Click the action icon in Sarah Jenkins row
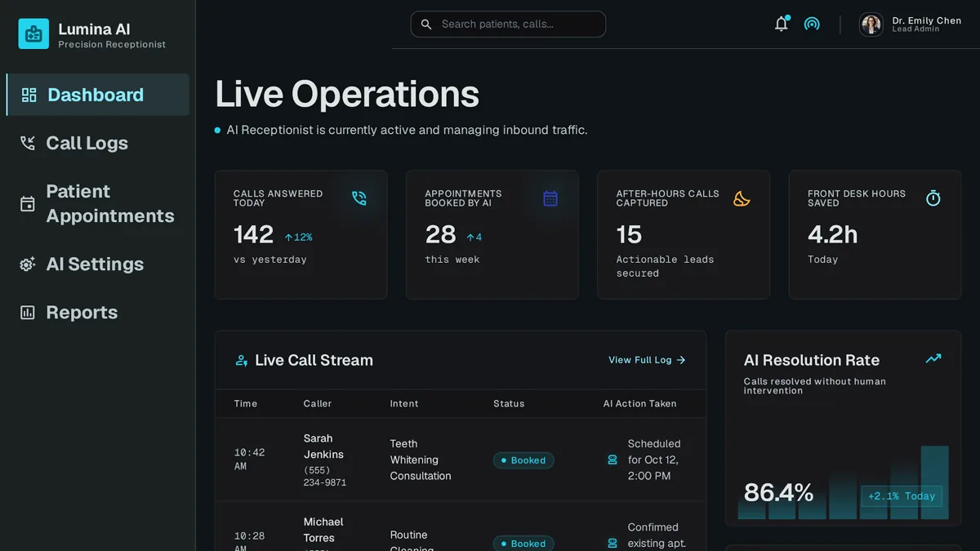980x551 pixels. pyautogui.click(x=612, y=460)
